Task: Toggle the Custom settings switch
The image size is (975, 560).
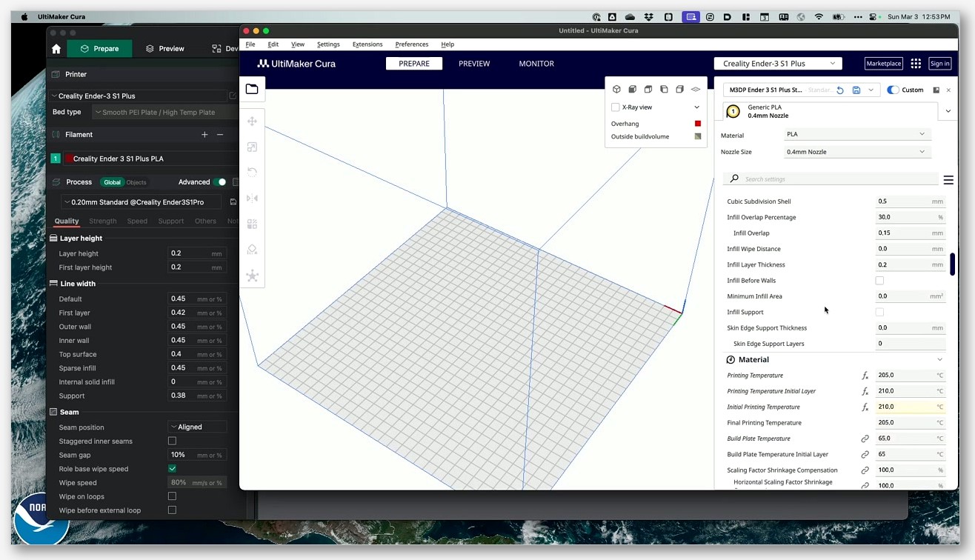Action: (x=893, y=90)
